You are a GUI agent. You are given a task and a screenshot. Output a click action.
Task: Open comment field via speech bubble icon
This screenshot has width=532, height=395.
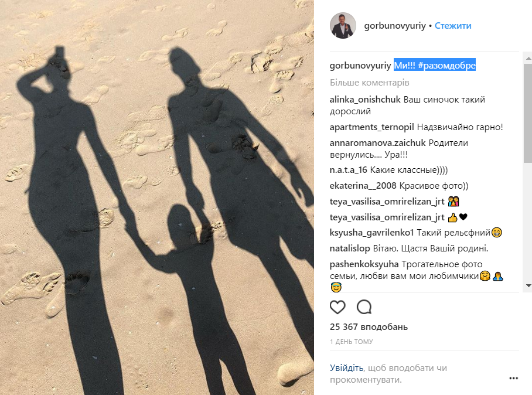pyautogui.click(x=364, y=307)
